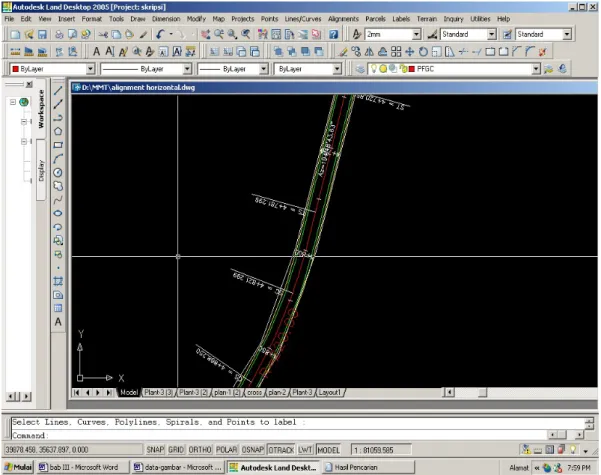Image resolution: width=601 pixels, height=475 pixels.
Task: Open the dimension style Standard dropdown
Action: tap(492, 35)
